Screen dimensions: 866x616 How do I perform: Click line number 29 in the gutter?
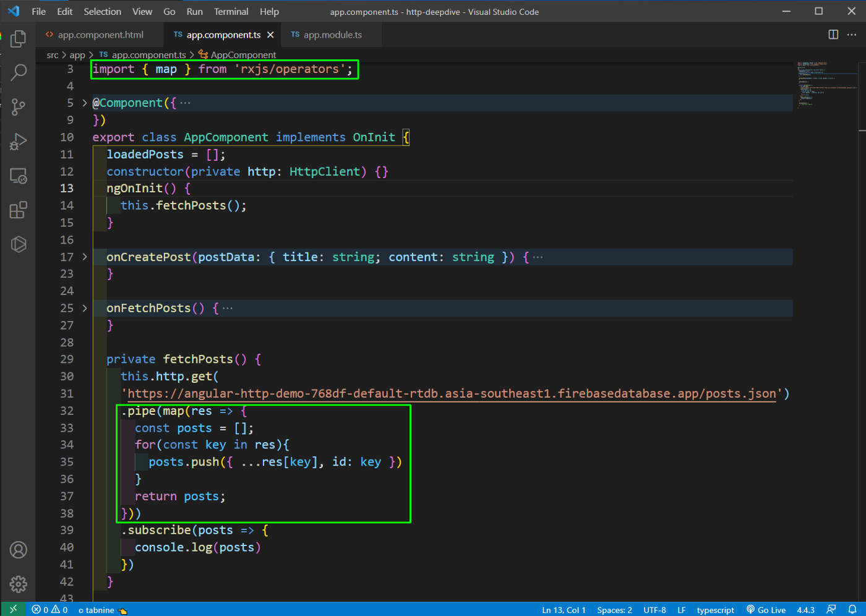coord(67,359)
